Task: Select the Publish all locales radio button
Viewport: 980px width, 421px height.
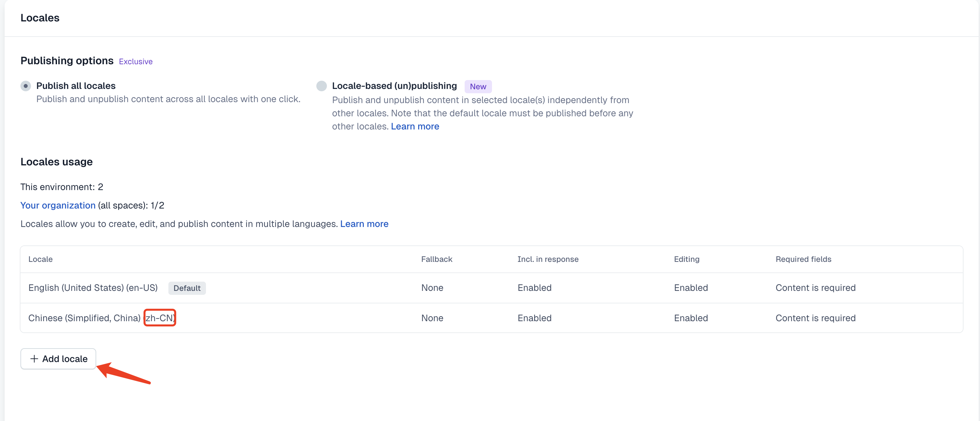Action: [x=25, y=86]
